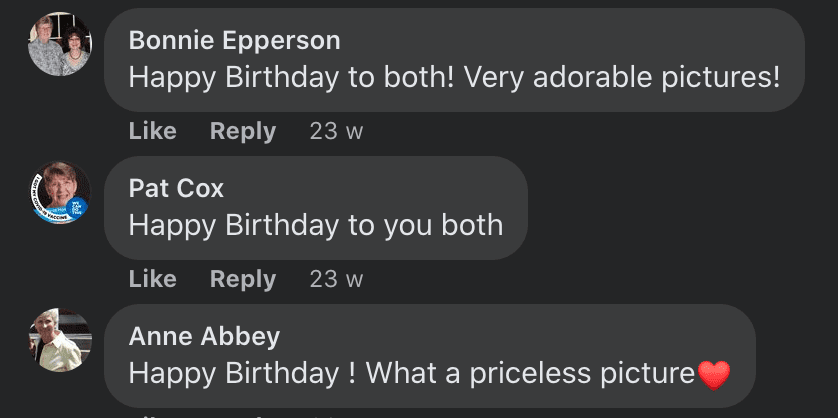Like Bonnie Epperson's comment
Image resolution: width=838 pixels, height=418 pixels.
[x=152, y=131]
